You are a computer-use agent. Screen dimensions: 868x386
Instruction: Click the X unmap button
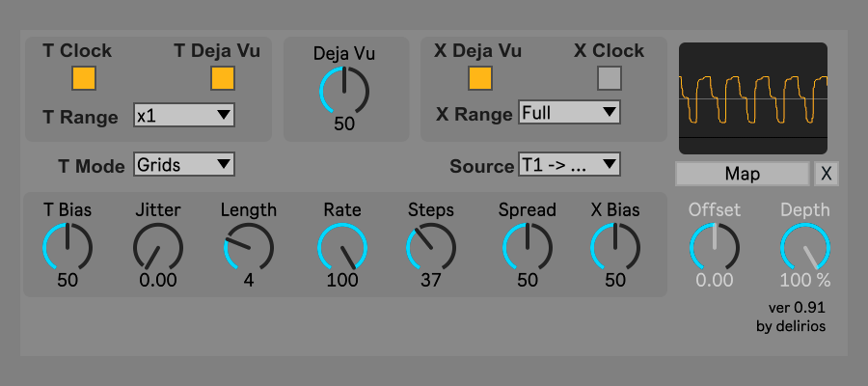[827, 174]
